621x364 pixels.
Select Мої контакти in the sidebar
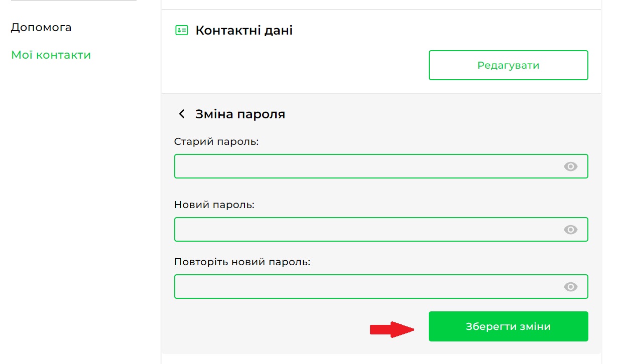(51, 55)
